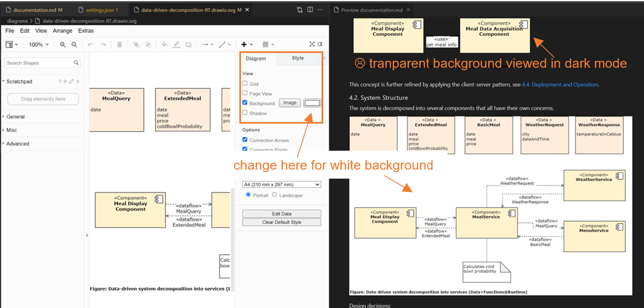Open editor More Actions ellipsis
This screenshot has height=308, width=644.
point(320,9)
